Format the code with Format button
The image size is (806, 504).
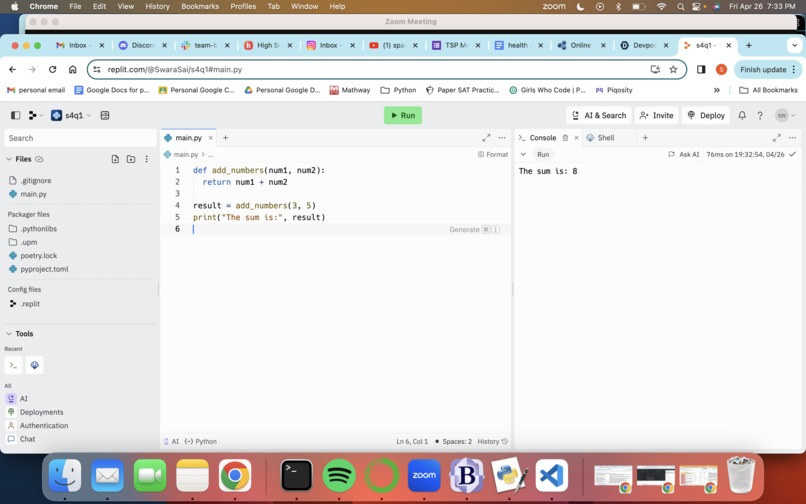point(493,154)
